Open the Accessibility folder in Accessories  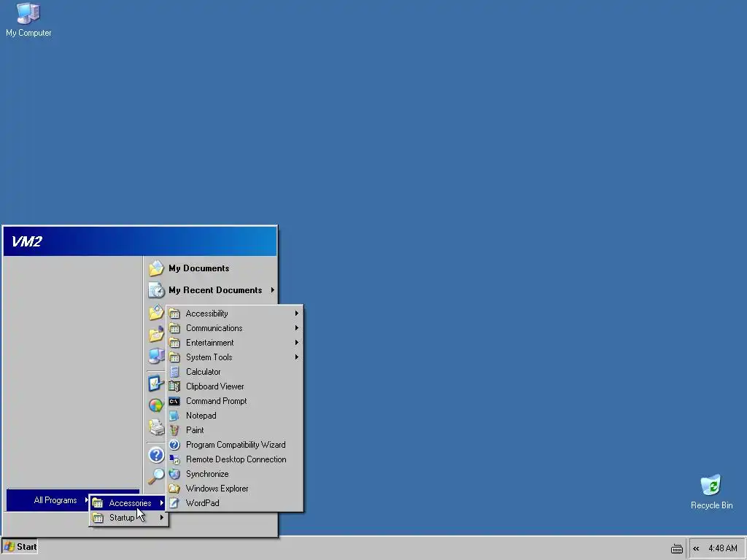[234, 314]
